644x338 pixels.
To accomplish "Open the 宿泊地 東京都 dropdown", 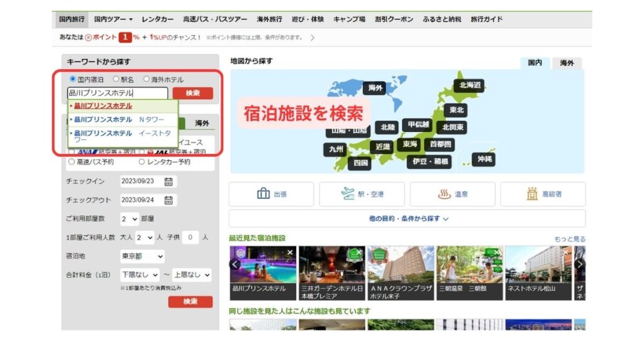I will pyautogui.click(x=142, y=256).
